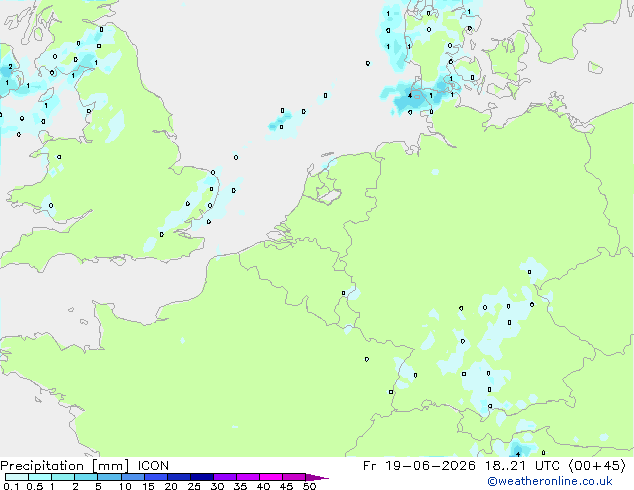Click the '(00+45)' forecast offset text
Screen dimensions: 634x490
[x=597, y=466]
